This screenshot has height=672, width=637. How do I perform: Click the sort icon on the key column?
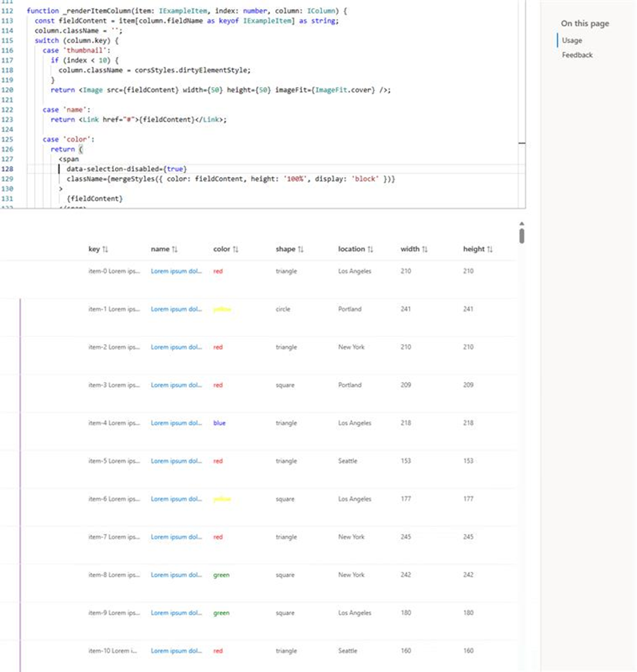point(105,249)
